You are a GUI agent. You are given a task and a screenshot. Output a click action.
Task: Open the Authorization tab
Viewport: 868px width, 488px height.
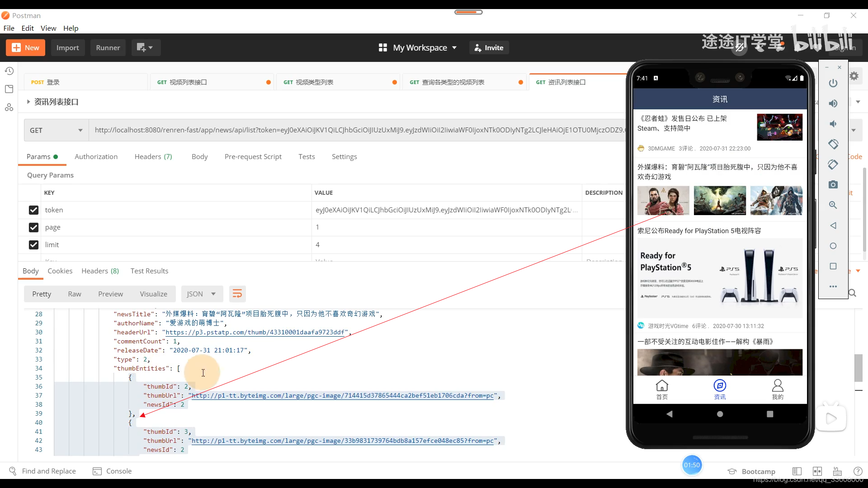point(96,156)
